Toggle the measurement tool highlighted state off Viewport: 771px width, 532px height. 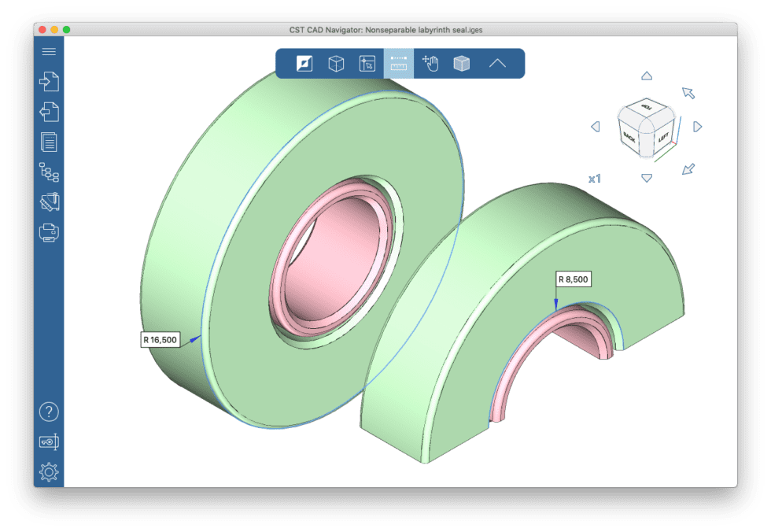[x=399, y=64]
